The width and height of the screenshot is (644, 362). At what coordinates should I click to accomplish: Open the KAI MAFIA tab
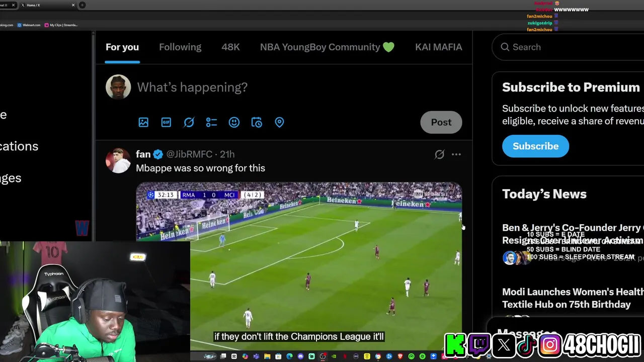tap(438, 47)
